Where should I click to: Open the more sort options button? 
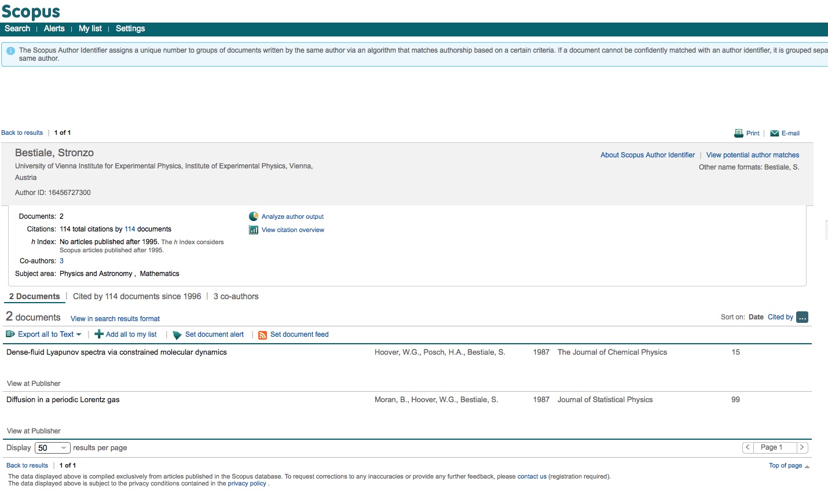click(x=802, y=317)
